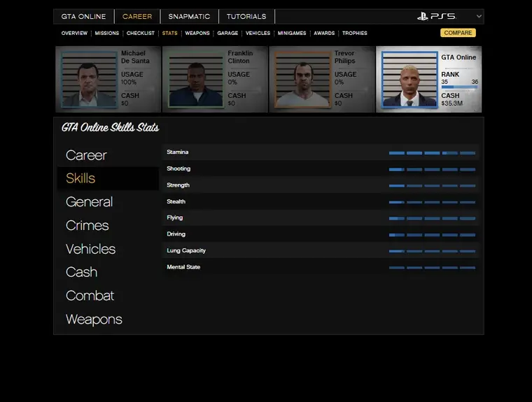The image size is (532, 402).
Task: Go to the Overview sub-menu
Action: 74,33
